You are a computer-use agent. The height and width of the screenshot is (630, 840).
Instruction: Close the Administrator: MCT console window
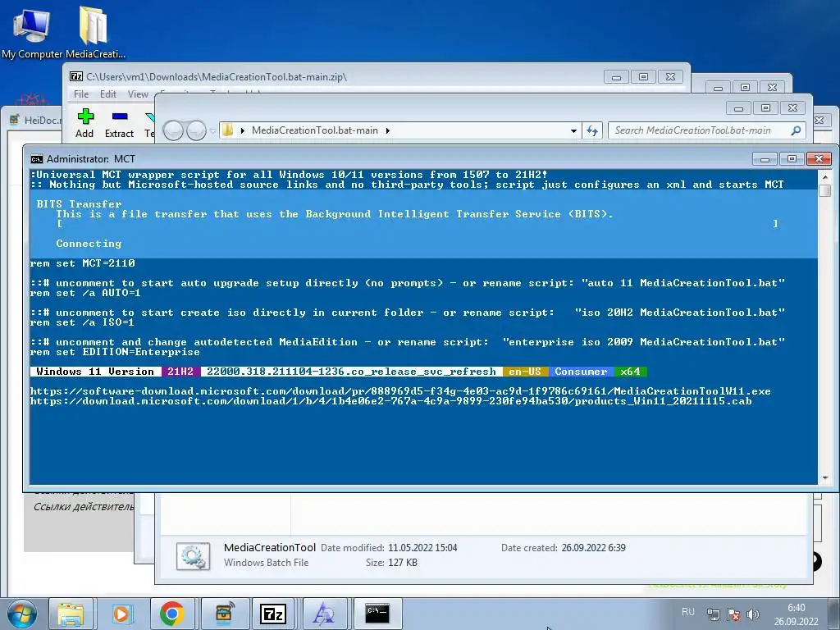[x=819, y=159]
